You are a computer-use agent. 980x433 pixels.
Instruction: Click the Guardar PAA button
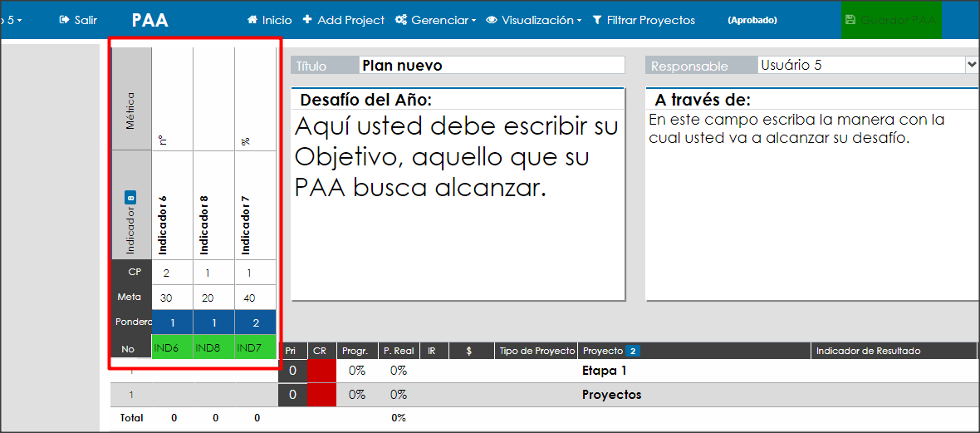tap(891, 20)
